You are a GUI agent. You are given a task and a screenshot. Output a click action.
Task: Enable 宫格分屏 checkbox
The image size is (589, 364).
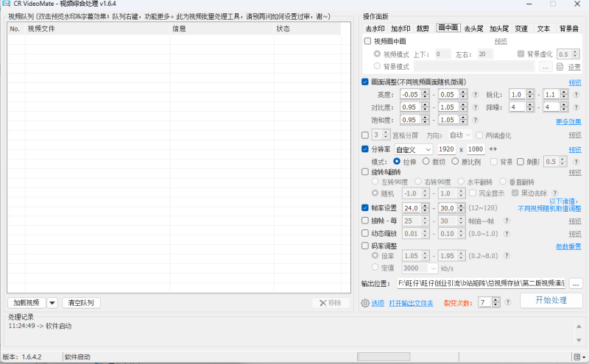[364, 135]
